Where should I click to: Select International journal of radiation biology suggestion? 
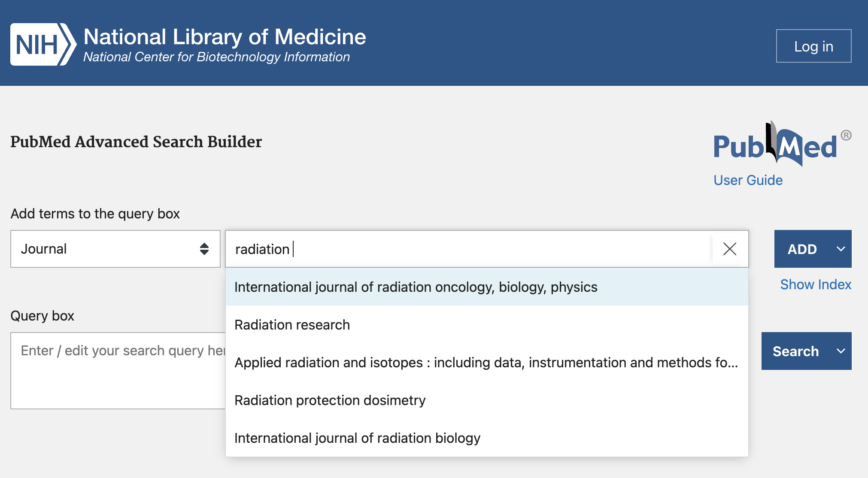tap(487, 438)
